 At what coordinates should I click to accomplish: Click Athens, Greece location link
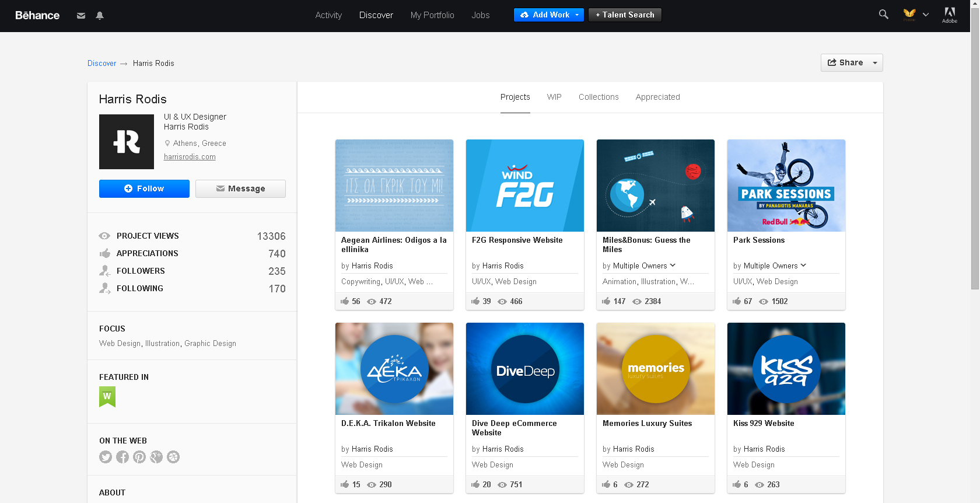(x=199, y=144)
